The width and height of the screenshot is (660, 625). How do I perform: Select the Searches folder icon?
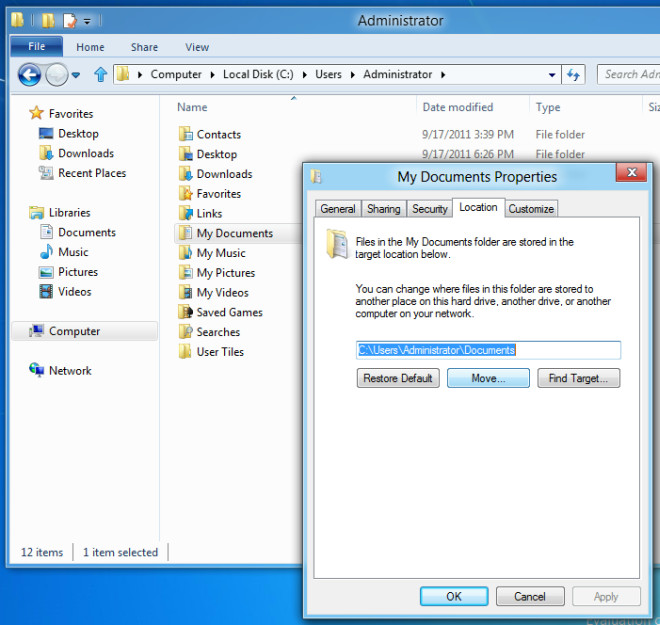[185, 332]
